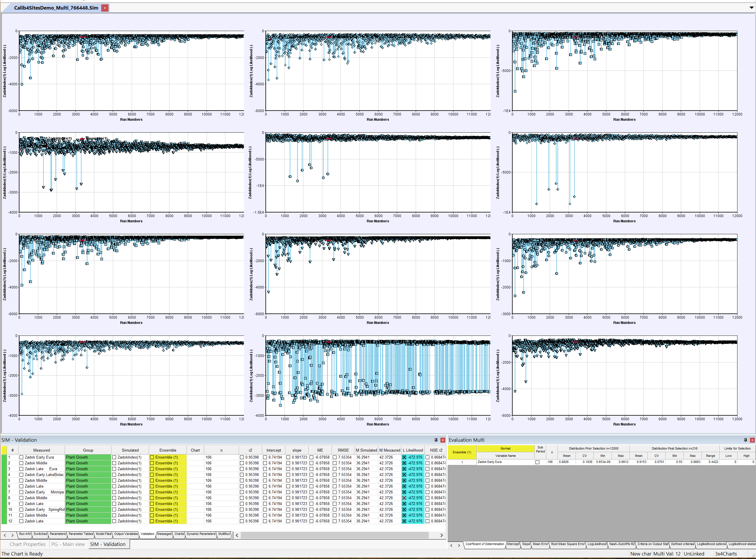Open the Messages tab
This screenshot has height=559, width=756.
(x=164, y=534)
